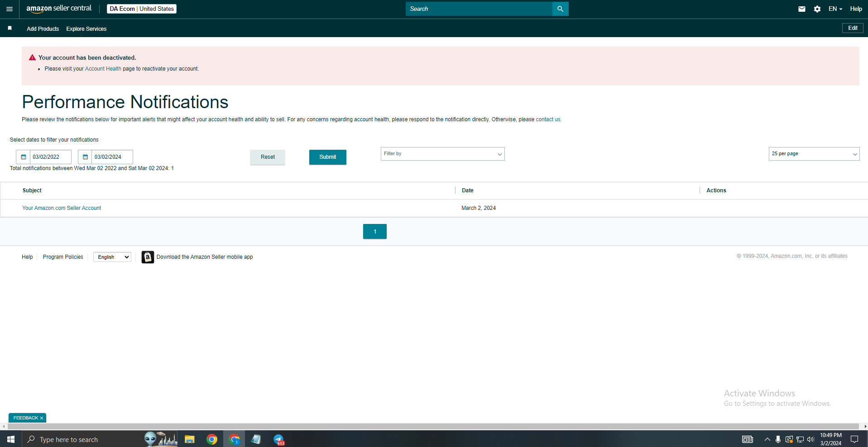868x447 pixels.
Task: Click the March 2, 2024 date cell
Action: (479, 208)
